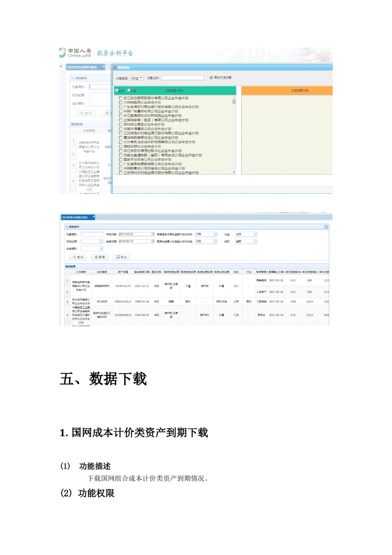This screenshot has width=392, height=555.
Task: Click the 重置 button
Action: 100,257
